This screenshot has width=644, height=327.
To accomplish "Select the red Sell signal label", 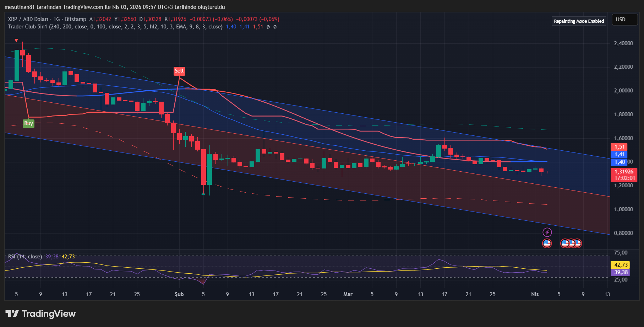I will (x=179, y=71).
